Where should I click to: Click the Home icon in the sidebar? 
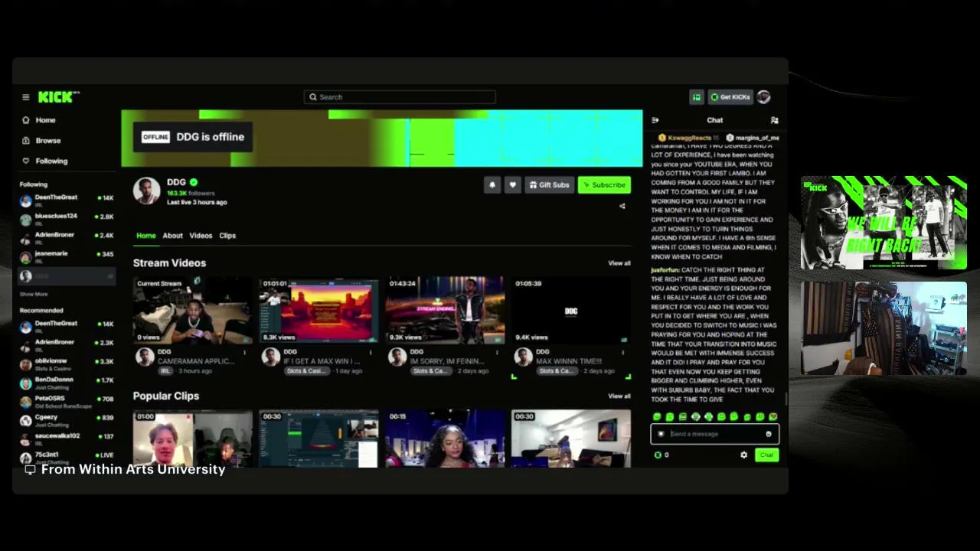(x=26, y=120)
